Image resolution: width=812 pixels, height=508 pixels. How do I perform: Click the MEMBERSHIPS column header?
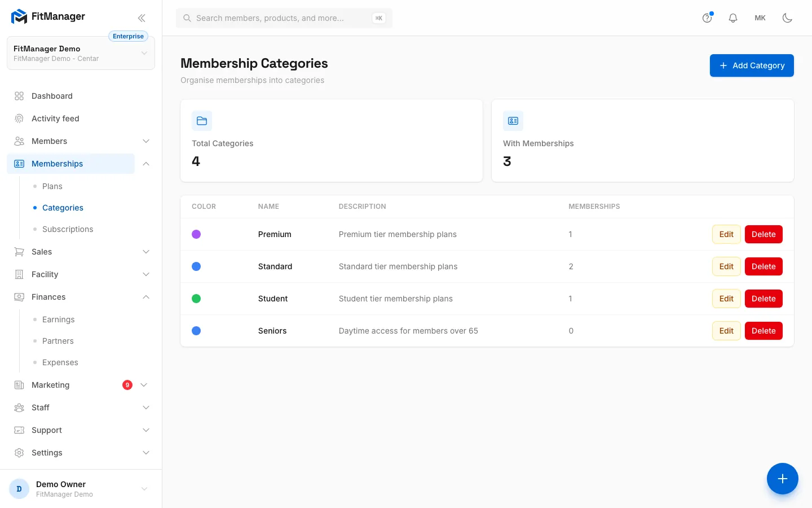(594, 207)
